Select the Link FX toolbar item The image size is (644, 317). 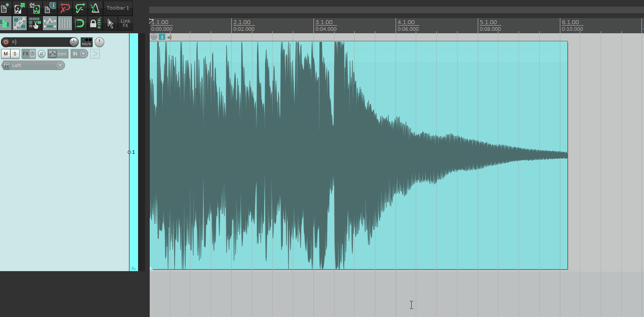coord(124,23)
